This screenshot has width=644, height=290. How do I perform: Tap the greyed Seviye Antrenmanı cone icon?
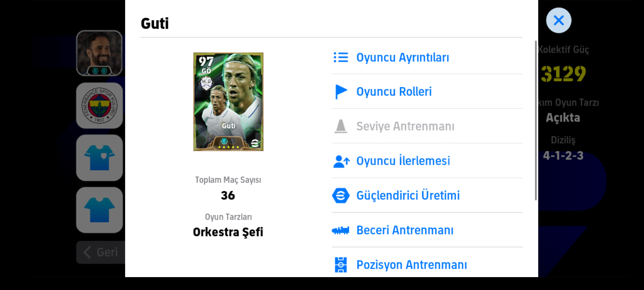click(341, 126)
